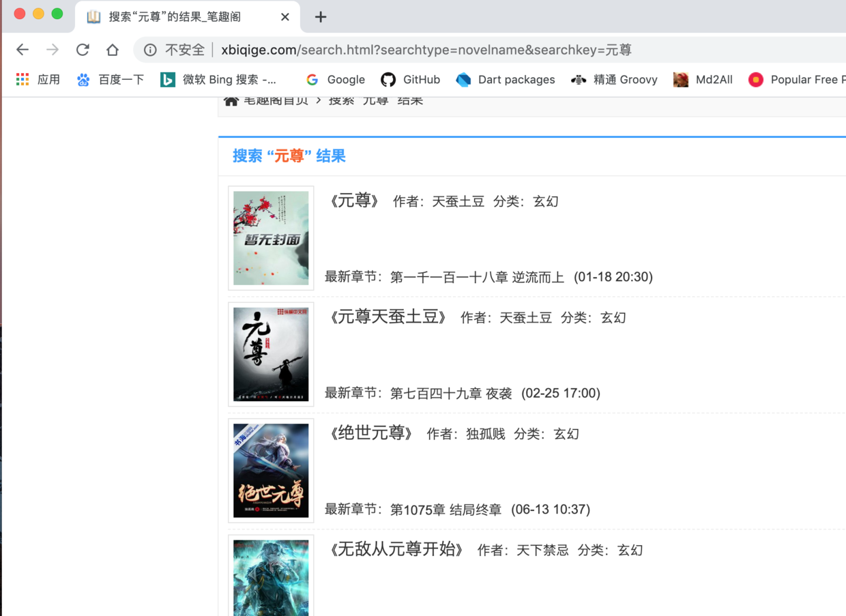Open 《元尊天蚕土豆》 book title link
The image size is (846, 616).
point(388,317)
